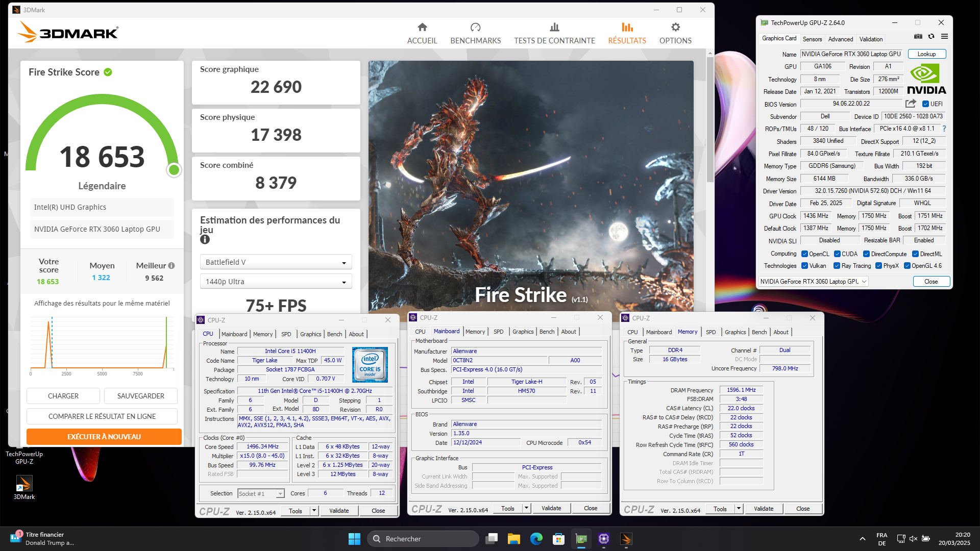Screen dimensions: 980x551
Task: Open Tools dropdown arrow in CPU-Z Memory window
Action: pos(739,509)
